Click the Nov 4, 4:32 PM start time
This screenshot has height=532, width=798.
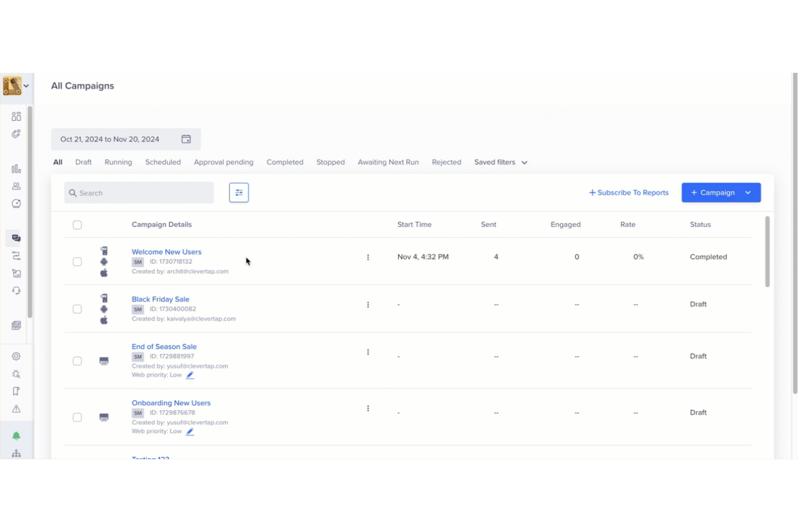tap(423, 257)
